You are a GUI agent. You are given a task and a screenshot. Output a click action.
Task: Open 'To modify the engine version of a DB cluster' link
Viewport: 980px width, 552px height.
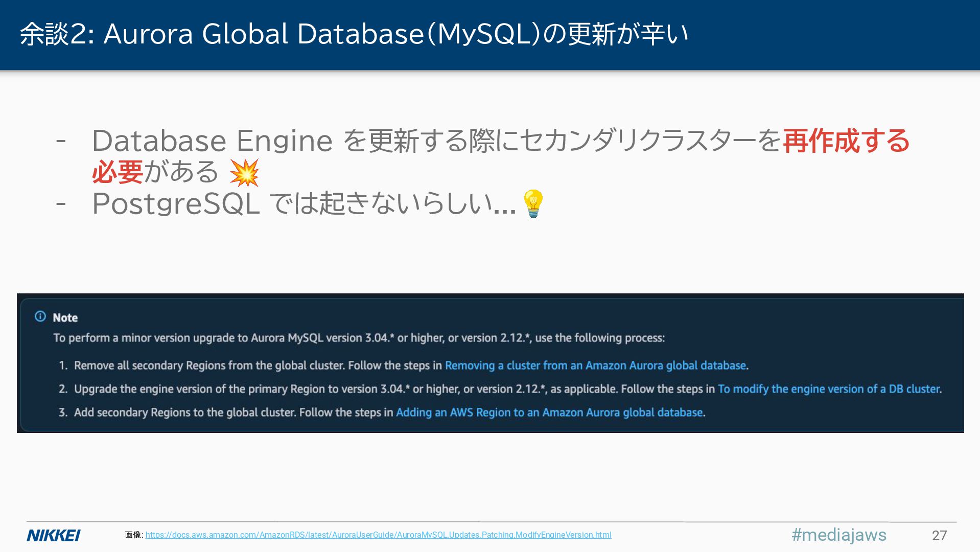tap(829, 389)
